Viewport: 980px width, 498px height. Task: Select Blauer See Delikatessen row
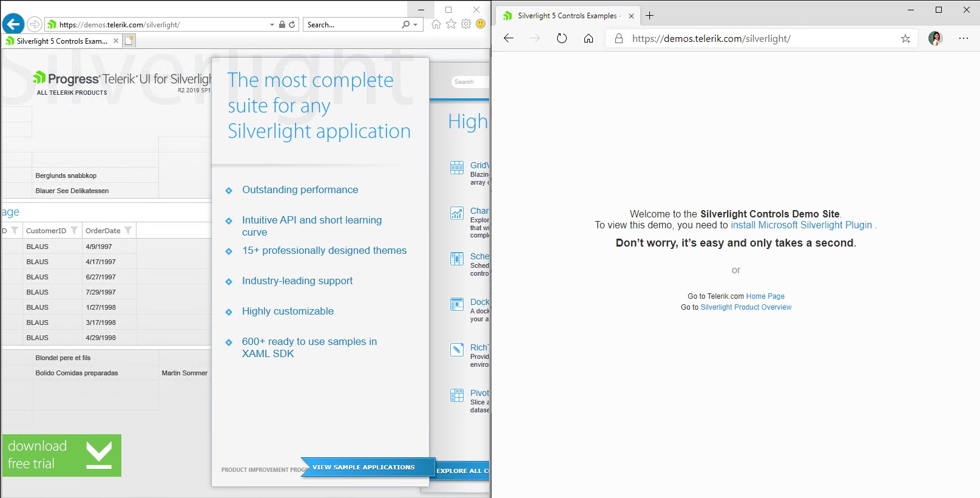coord(72,191)
